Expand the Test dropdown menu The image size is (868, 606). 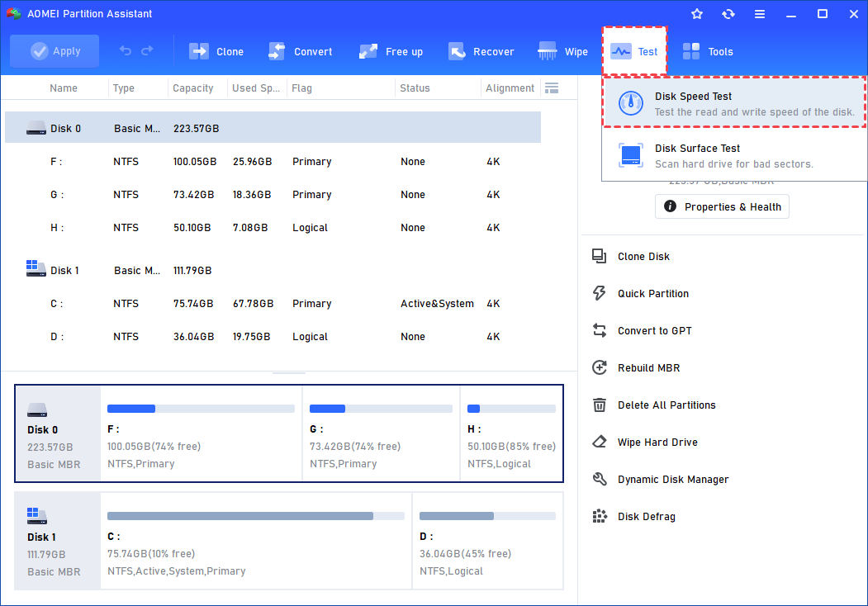[x=633, y=51]
